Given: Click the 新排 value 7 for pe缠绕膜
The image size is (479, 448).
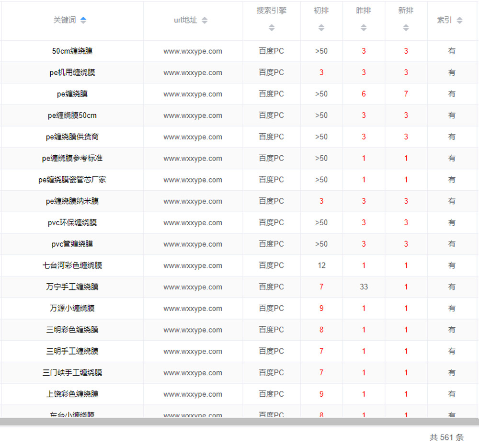Looking at the screenshot, I should point(406,94).
